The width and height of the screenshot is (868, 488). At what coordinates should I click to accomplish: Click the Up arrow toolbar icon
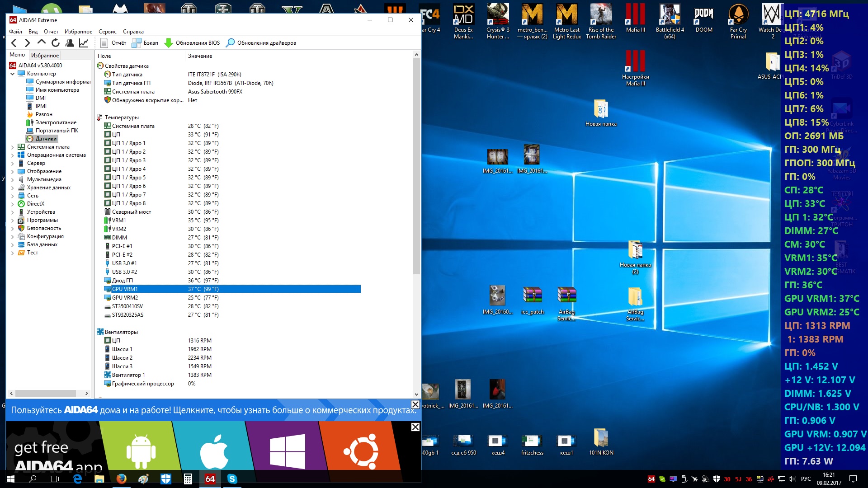coord(42,42)
